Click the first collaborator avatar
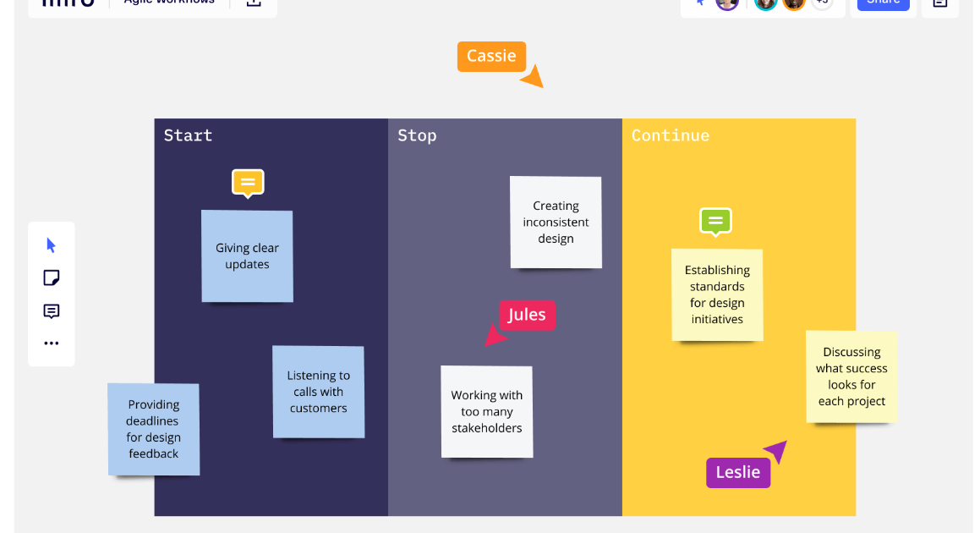980x533 pixels. pos(727,4)
